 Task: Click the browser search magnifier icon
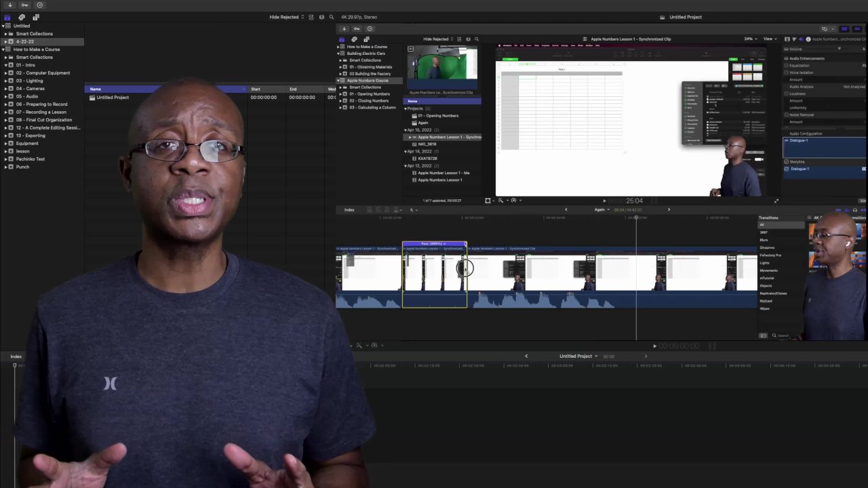pyautogui.click(x=331, y=17)
